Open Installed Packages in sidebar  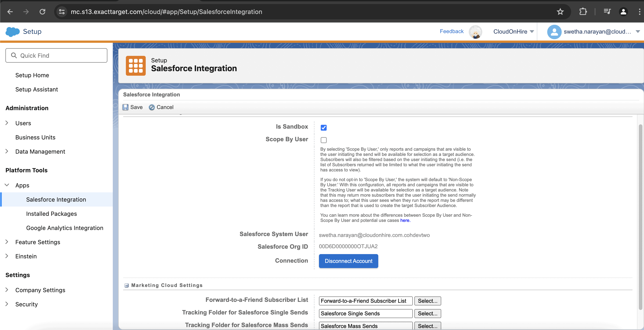(x=51, y=214)
